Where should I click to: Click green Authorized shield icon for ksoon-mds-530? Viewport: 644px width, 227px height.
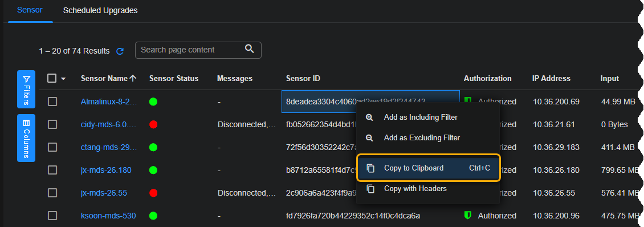[x=467, y=215]
